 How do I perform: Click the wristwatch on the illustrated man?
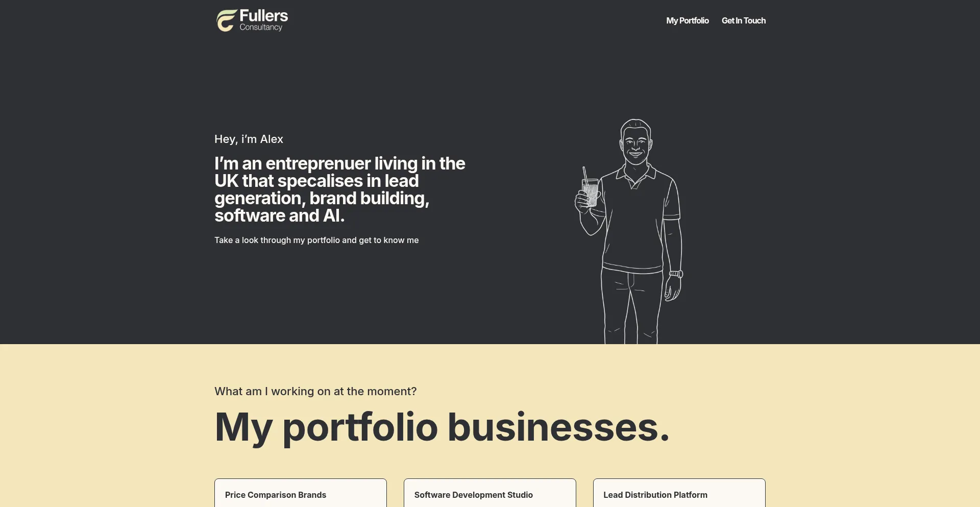(677, 274)
